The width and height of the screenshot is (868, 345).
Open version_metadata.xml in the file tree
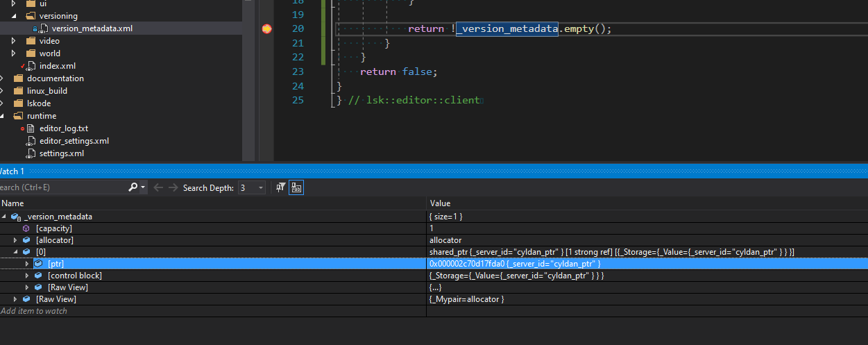click(x=92, y=28)
